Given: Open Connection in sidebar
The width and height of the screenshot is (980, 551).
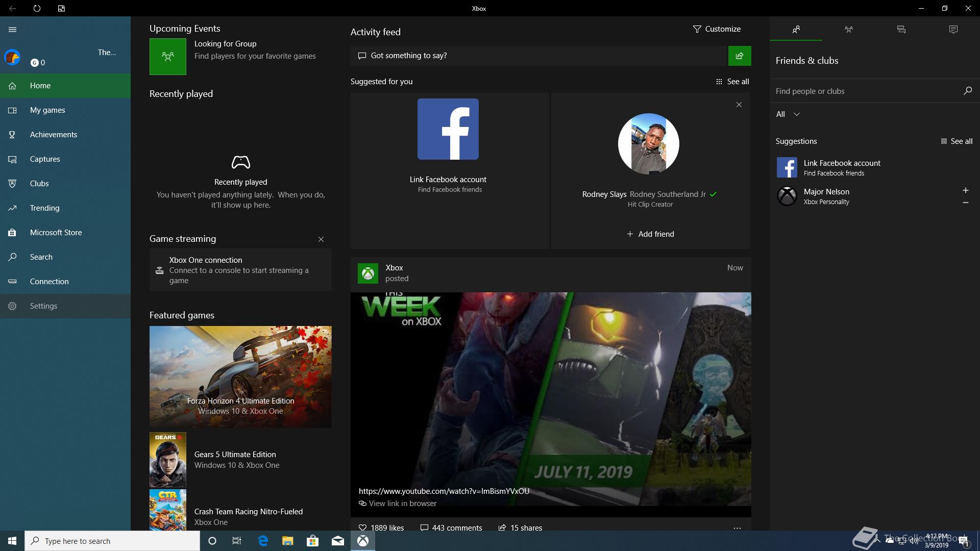Looking at the screenshot, I should [x=65, y=282].
